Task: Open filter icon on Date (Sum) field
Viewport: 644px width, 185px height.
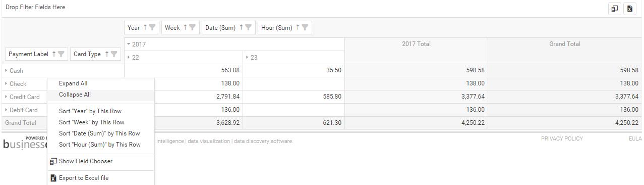Action: 248,28
